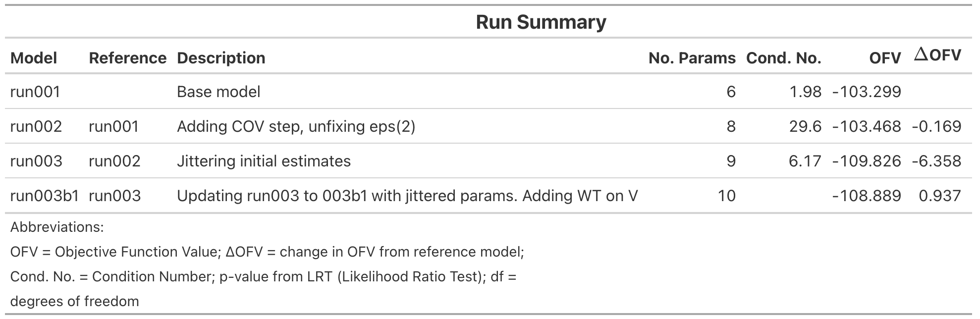Click the Jittering initial estimates description
980x319 pixels.
[x=264, y=161]
